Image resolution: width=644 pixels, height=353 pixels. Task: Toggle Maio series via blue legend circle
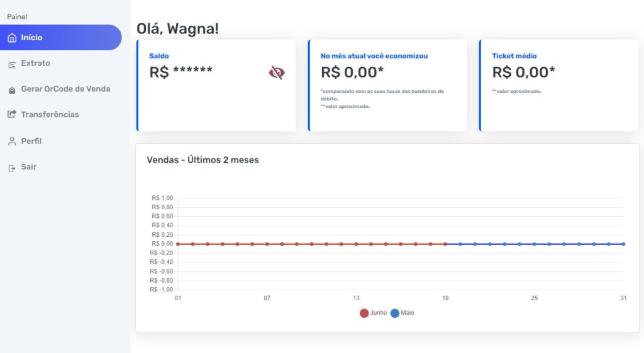point(395,313)
